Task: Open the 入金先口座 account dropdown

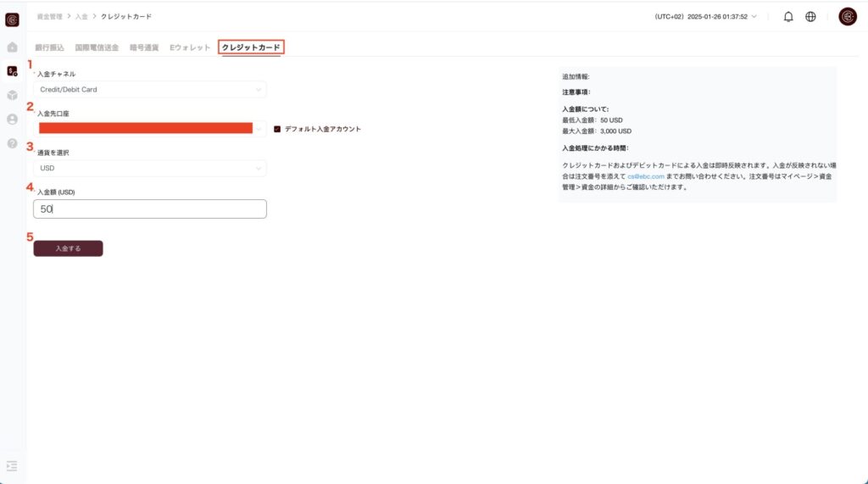Action: coord(149,129)
